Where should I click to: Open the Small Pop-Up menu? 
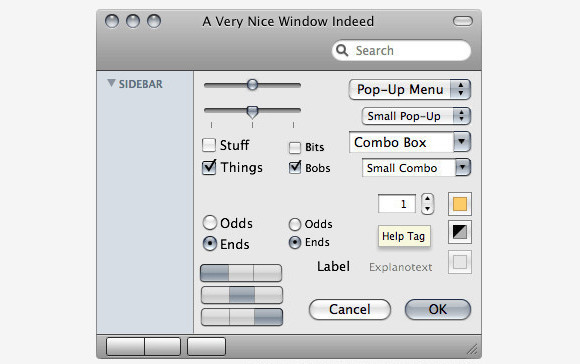[x=416, y=116]
